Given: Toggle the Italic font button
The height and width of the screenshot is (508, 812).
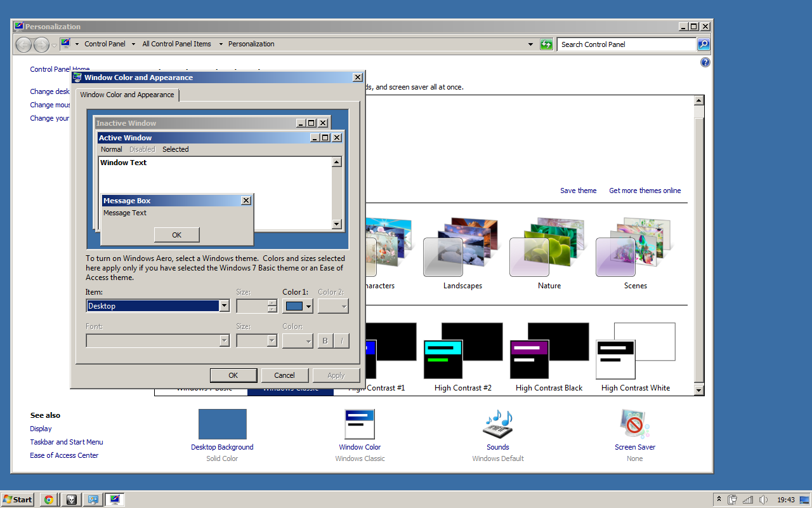Looking at the screenshot, I should tap(341, 340).
